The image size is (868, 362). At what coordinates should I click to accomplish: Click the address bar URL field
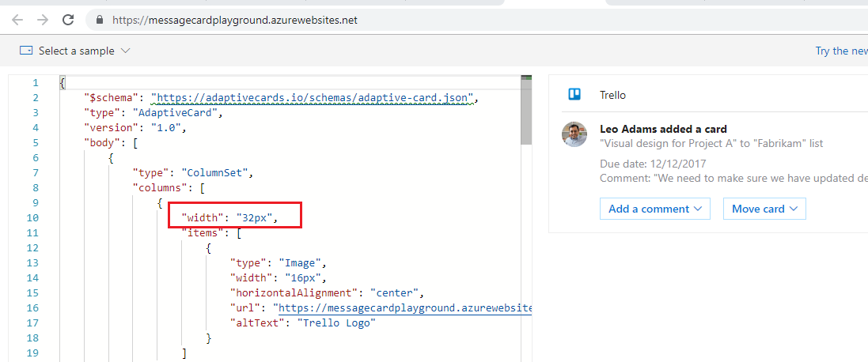(x=476, y=20)
